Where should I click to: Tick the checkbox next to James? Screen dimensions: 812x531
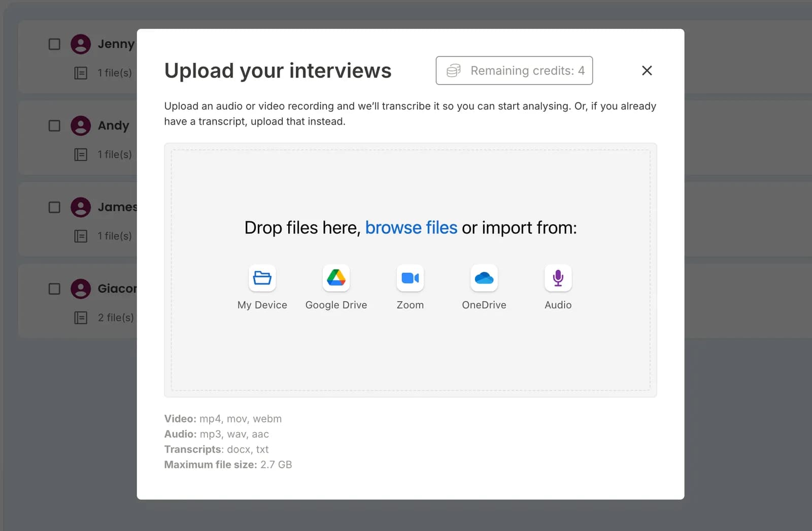pos(54,207)
